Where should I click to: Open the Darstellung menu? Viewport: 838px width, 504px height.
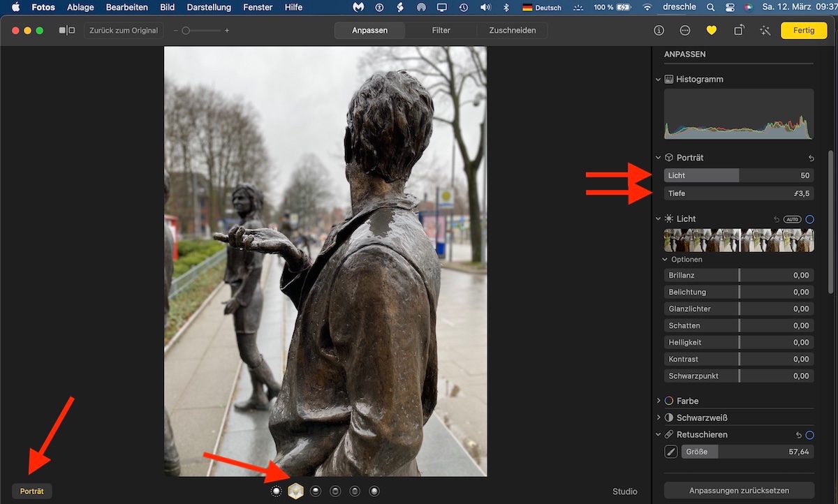point(209,7)
